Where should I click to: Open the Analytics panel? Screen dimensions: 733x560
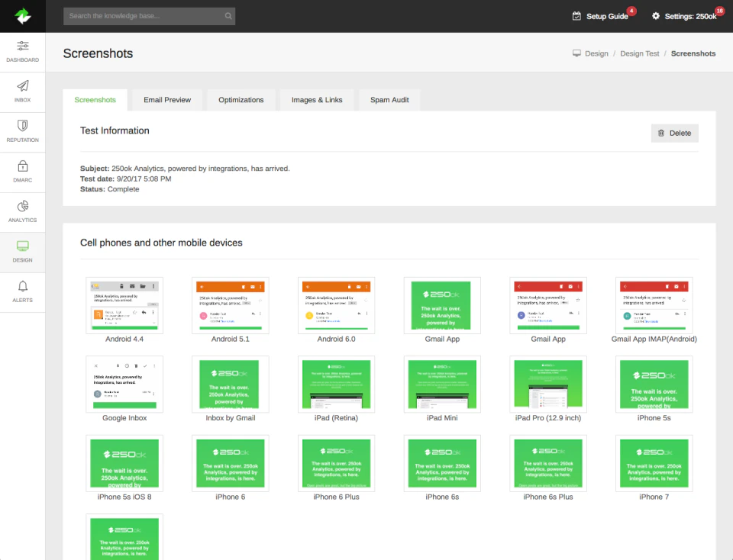(22, 212)
